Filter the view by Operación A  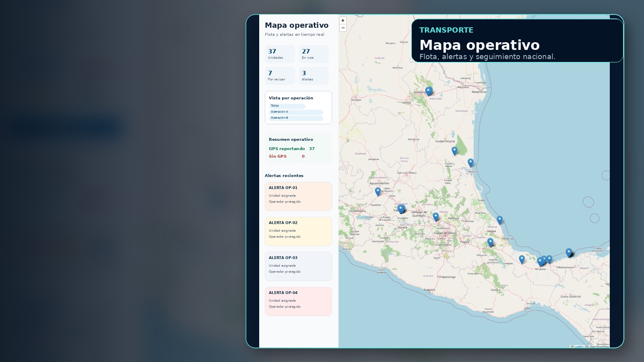click(296, 112)
